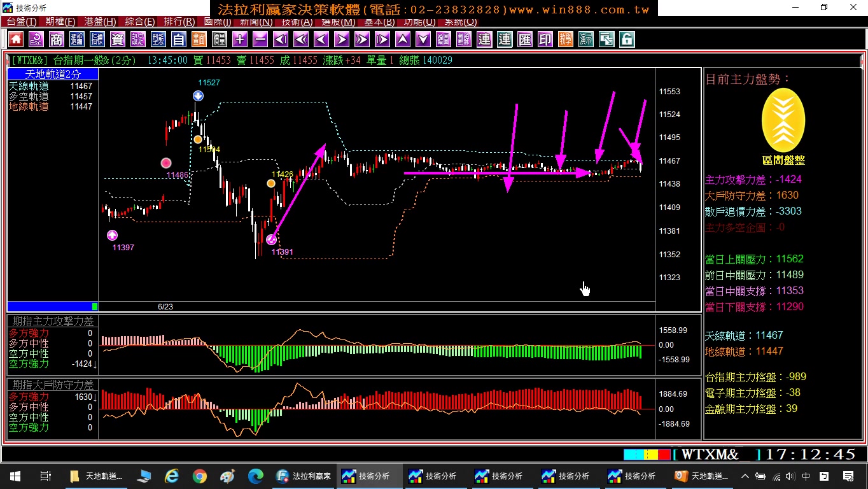Screen dimensions: 868x489
Task: Click the red Home icon in toolbar
Action: (16, 39)
